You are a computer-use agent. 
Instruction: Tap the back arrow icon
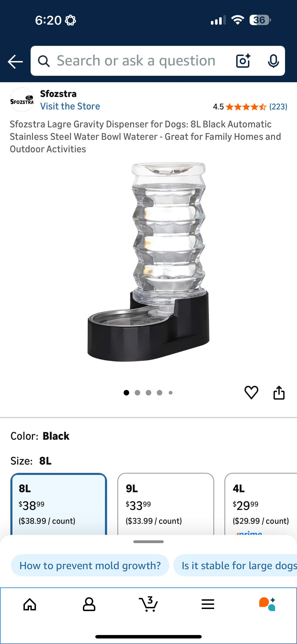[15, 61]
